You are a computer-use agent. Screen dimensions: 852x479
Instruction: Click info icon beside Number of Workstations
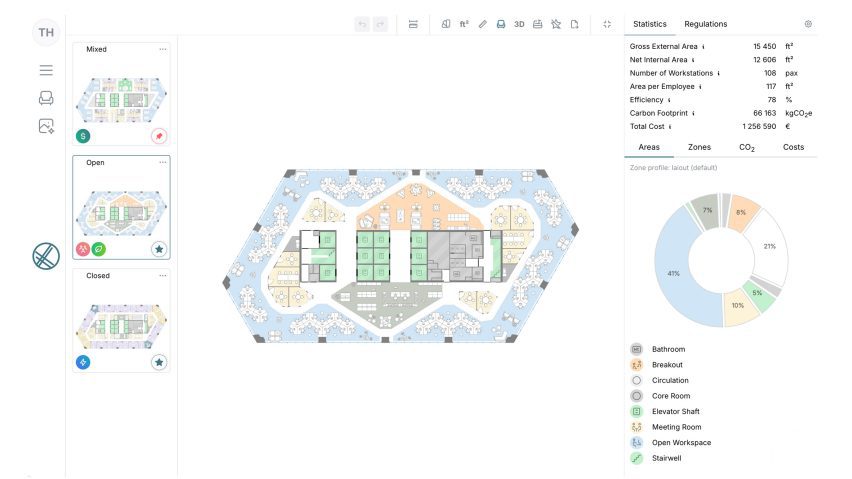719,73
